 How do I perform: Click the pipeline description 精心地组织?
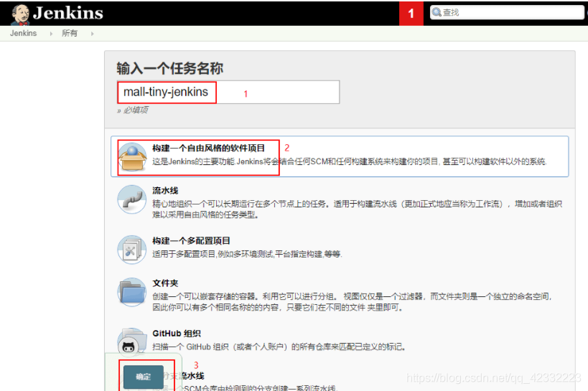click(x=357, y=209)
